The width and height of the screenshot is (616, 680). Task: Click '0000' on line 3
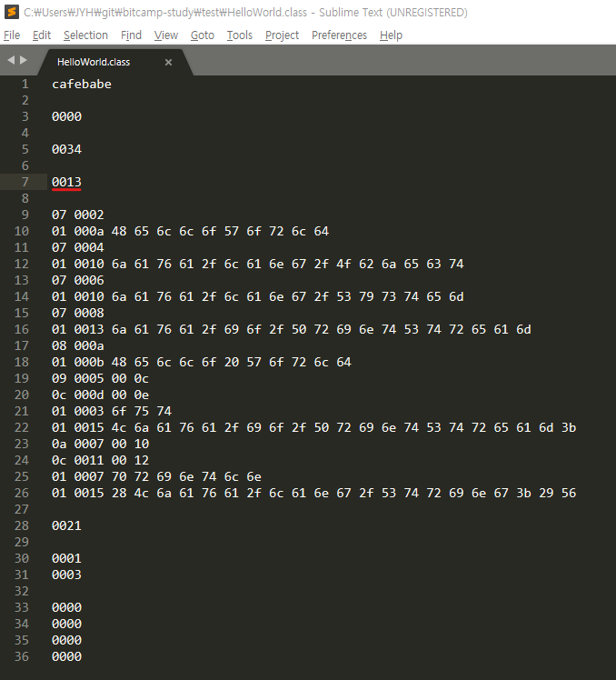click(x=66, y=116)
